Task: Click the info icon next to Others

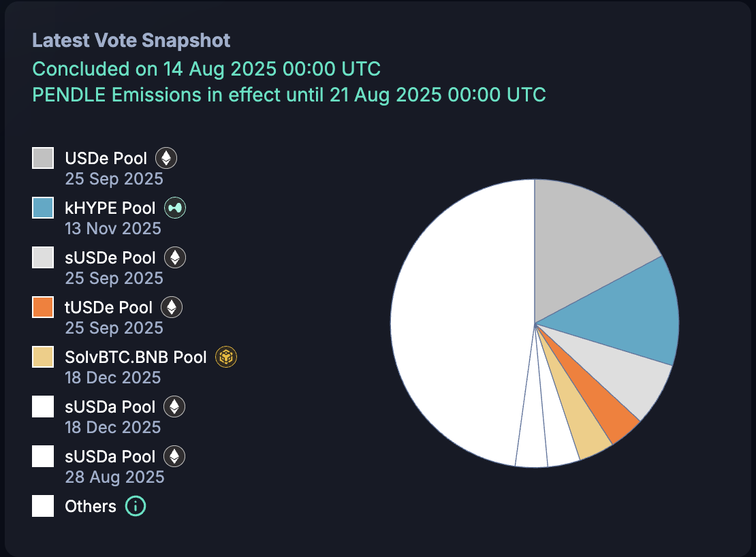Action: tap(136, 506)
